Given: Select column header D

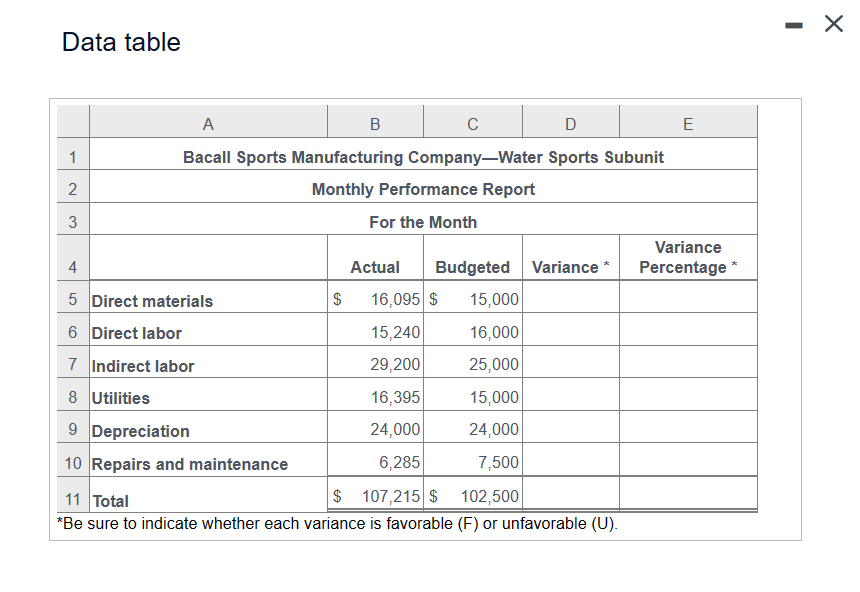Looking at the screenshot, I should pyautogui.click(x=570, y=122).
